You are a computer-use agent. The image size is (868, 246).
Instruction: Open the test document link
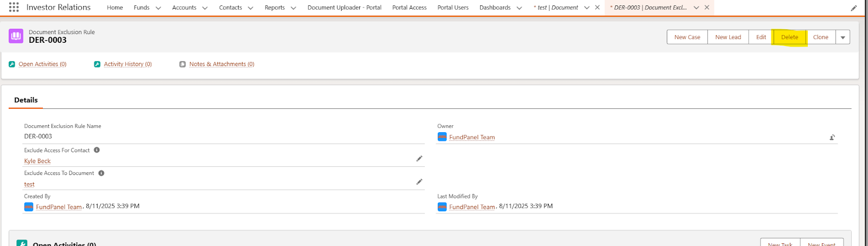tap(29, 184)
